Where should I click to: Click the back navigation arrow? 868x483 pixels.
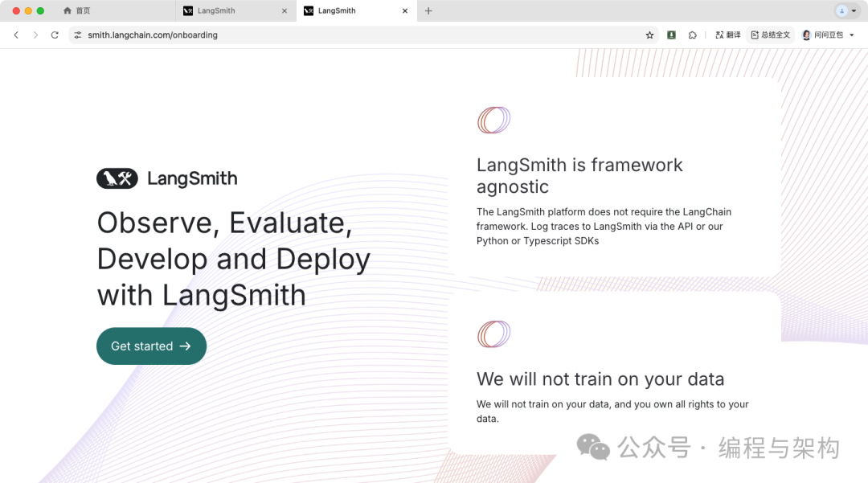(16, 35)
